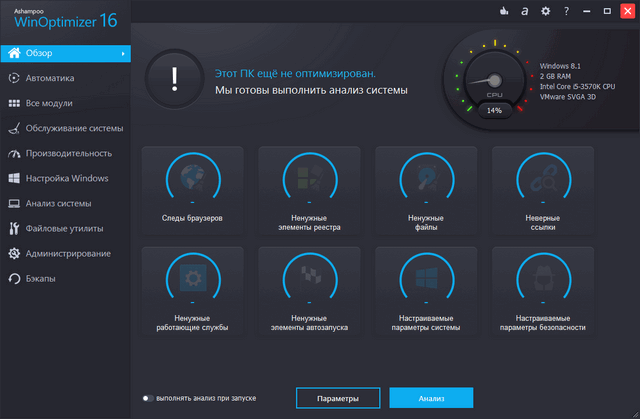Select the Следы браузеров module tile
The image size is (640, 419).
[199, 190]
